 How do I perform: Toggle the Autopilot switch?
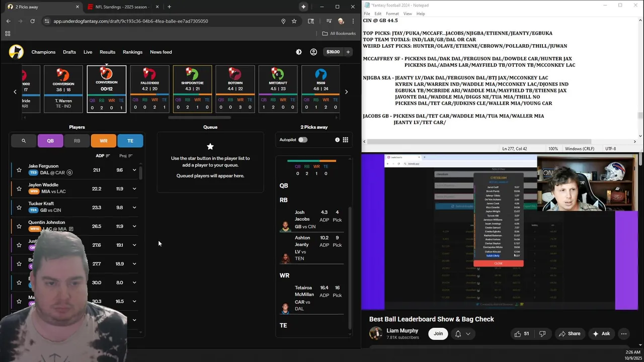(x=302, y=140)
